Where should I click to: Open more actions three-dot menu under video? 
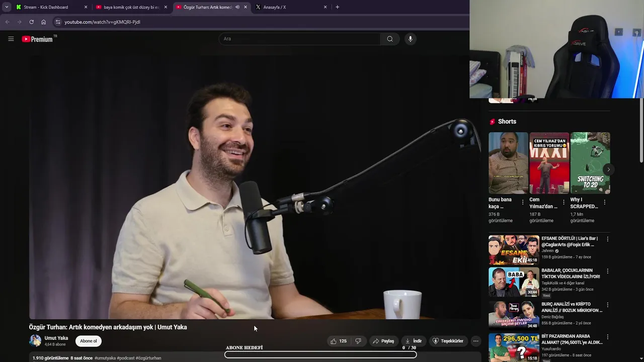(475, 341)
